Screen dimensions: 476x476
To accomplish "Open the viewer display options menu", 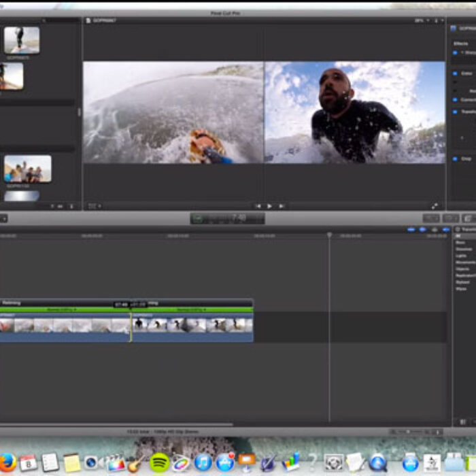I will pos(439,20).
